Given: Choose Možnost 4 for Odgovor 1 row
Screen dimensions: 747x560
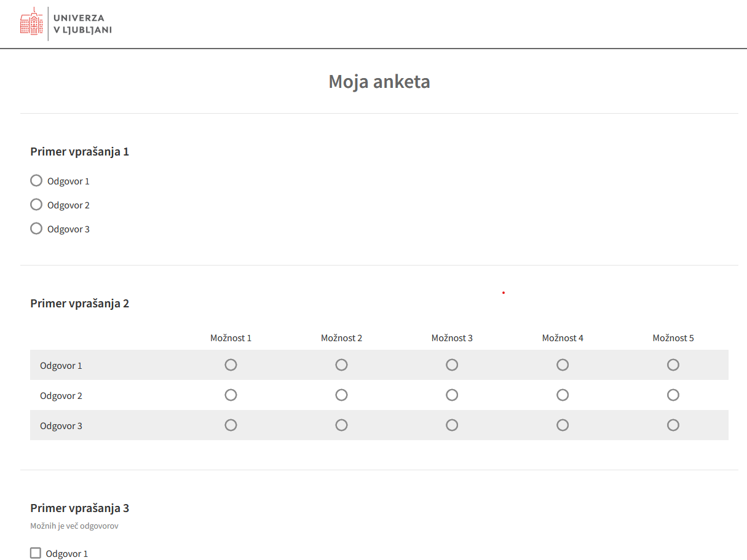Looking at the screenshot, I should 563,365.
